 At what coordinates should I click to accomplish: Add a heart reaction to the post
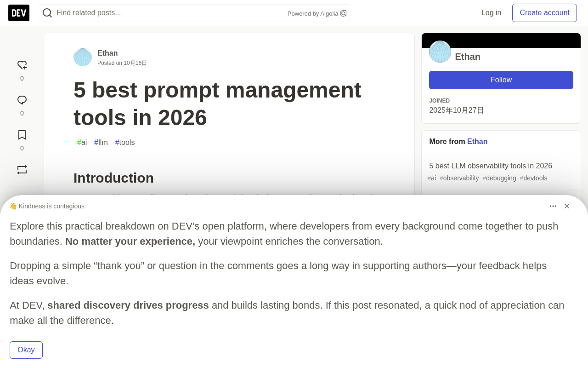(x=22, y=65)
